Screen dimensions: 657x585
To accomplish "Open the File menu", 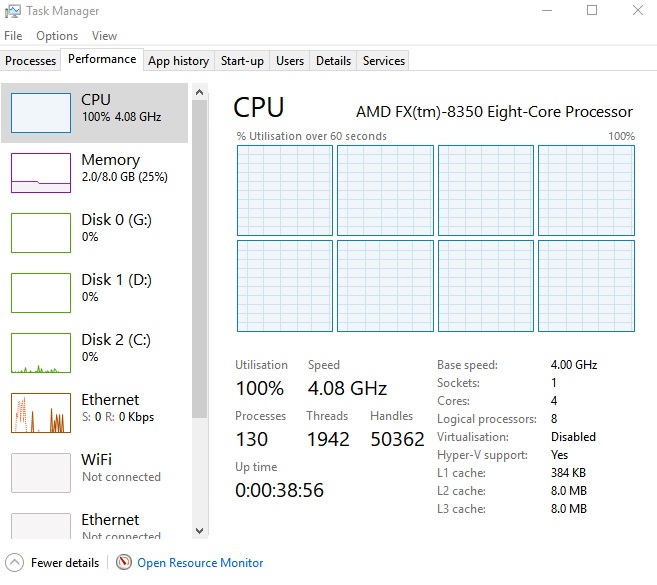I will point(13,36).
